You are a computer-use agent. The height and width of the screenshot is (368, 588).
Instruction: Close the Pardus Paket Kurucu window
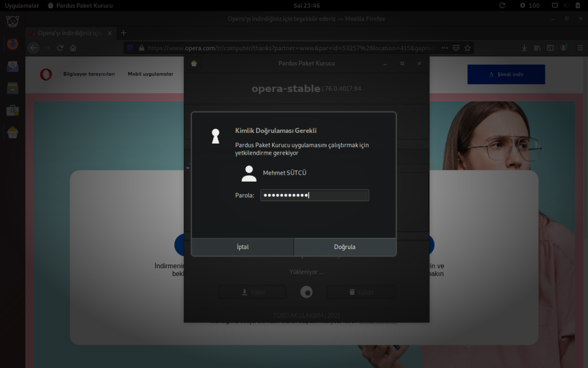pyautogui.click(x=419, y=63)
